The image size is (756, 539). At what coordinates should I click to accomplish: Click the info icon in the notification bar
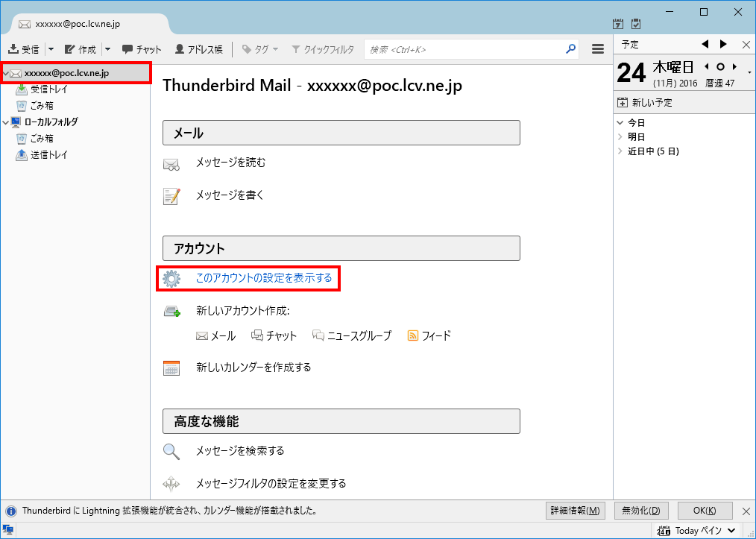(x=10, y=511)
